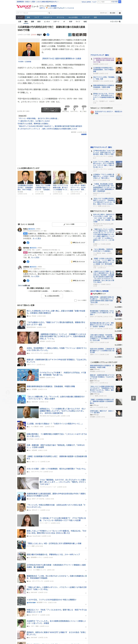Open the スポーツ category tab

tap(56, 21)
